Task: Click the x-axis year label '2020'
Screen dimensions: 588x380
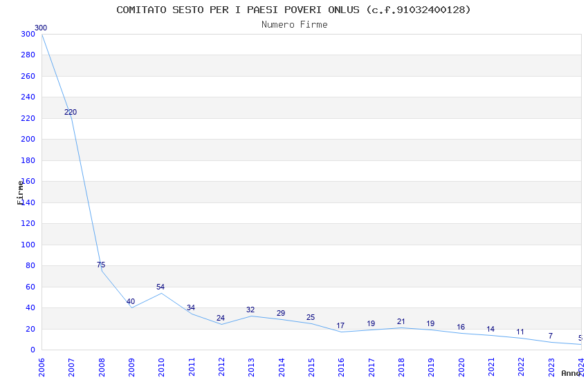Action: [461, 367]
